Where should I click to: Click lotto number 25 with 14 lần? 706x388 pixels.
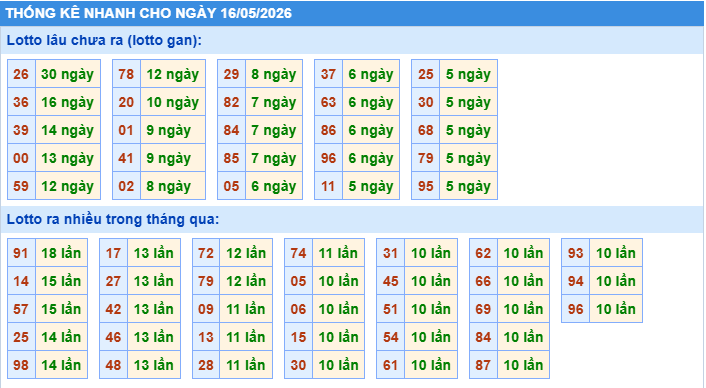[21, 337]
